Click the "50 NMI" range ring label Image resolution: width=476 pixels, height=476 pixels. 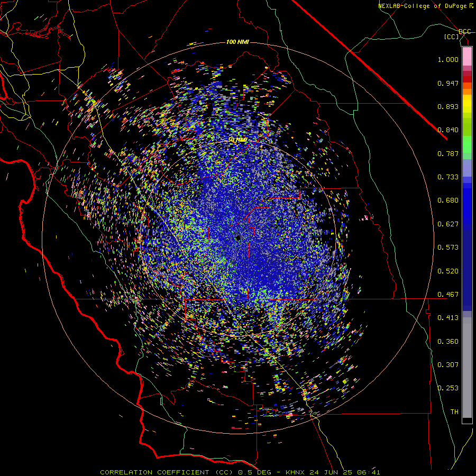tap(237, 140)
